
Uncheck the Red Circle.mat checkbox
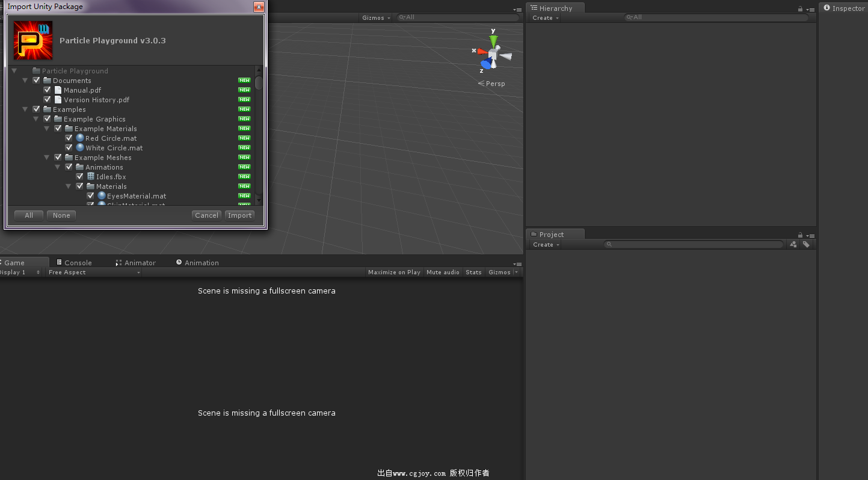click(x=69, y=138)
